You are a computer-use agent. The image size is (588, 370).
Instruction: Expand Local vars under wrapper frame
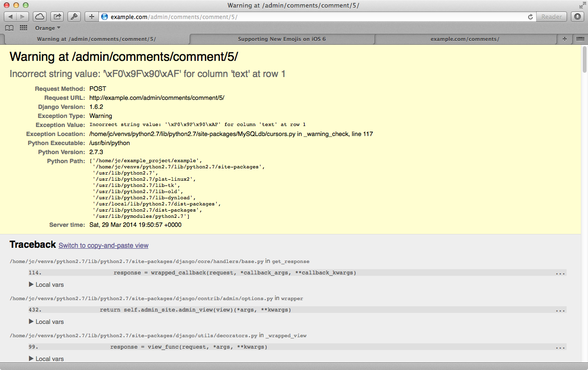coord(46,321)
